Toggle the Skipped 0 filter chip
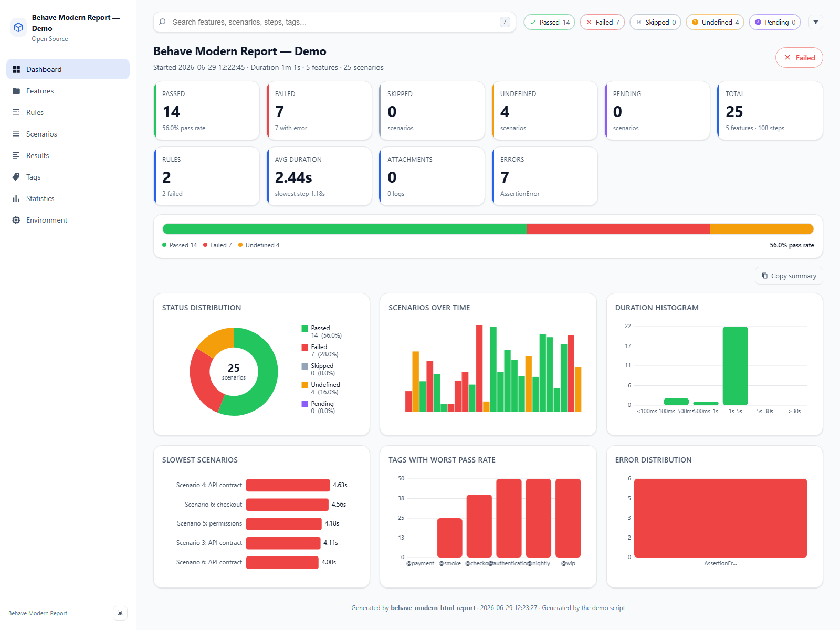Viewport: 840px width, 630px height. click(x=656, y=22)
